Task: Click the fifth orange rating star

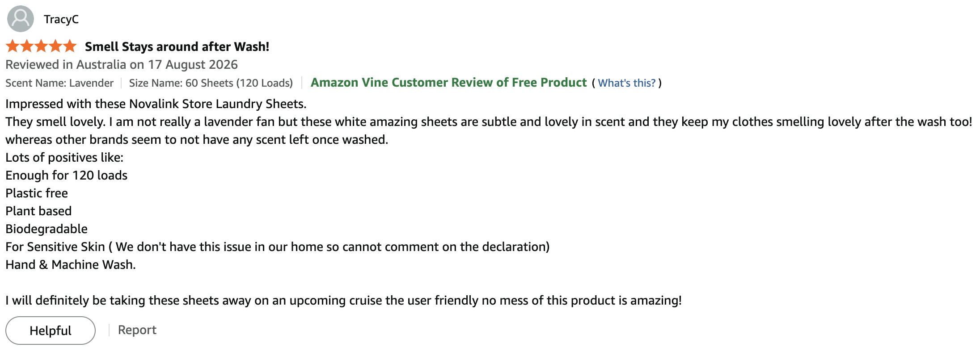Action: click(70, 46)
